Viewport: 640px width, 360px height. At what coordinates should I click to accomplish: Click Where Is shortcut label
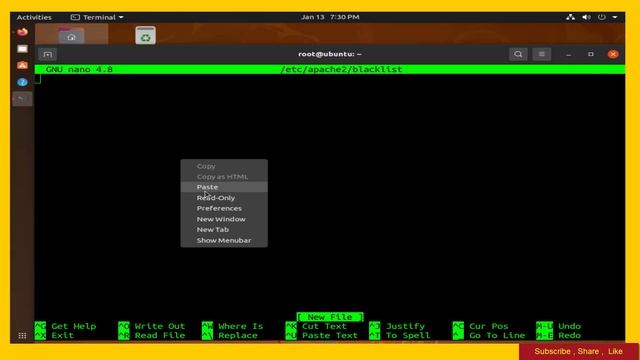point(240,326)
